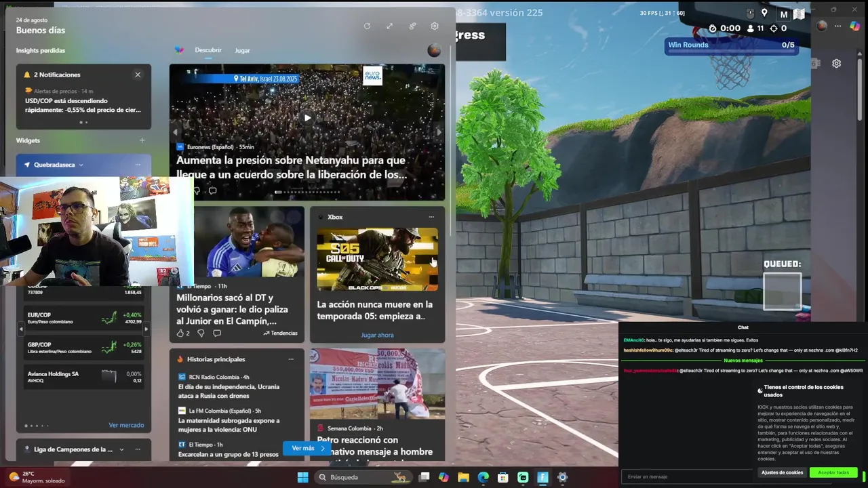Open the USD/COP price alert notification
The width and height of the screenshot is (868, 488).
tap(83, 101)
